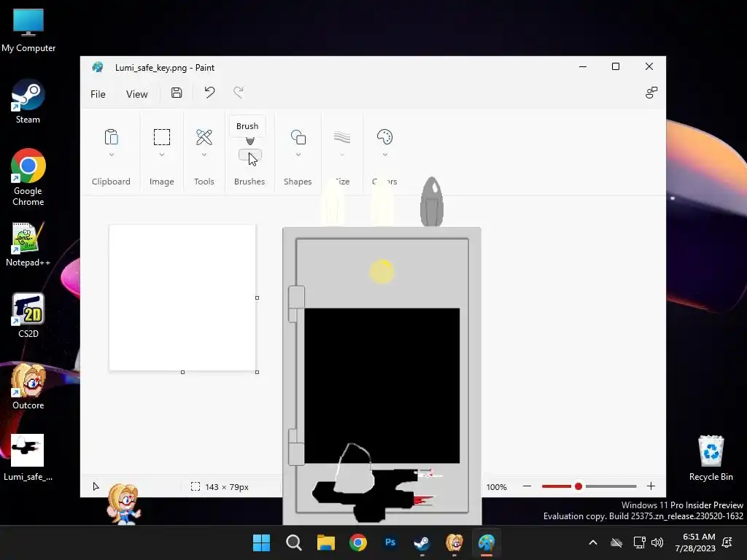Maximize the Paint window
Image resolution: width=747 pixels, height=560 pixels.
coord(616,66)
